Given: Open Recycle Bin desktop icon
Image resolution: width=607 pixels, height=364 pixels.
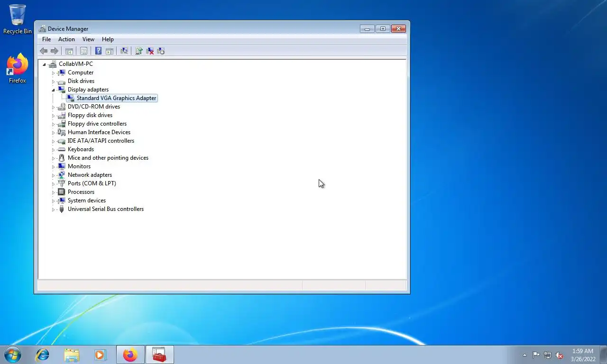Looking at the screenshot, I should tap(18, 19).
